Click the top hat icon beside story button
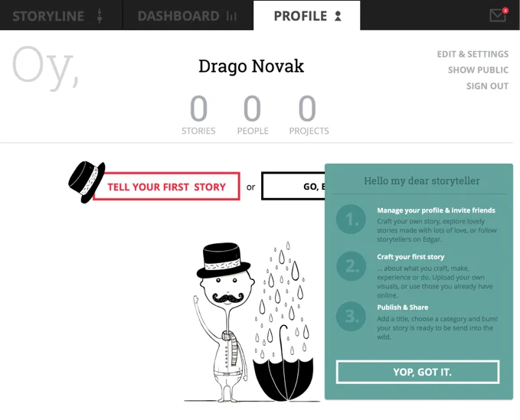Image resolution: width=520 pixels, height=420 pixels. coord(86,181)
